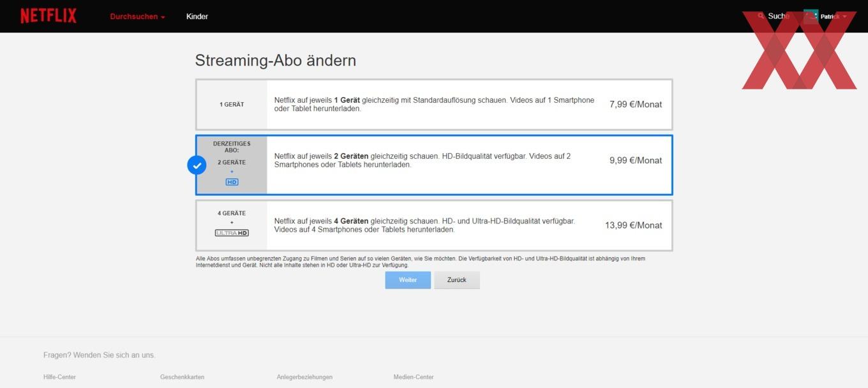Open the Anlegerbeziehungen link

pos(304,377)
